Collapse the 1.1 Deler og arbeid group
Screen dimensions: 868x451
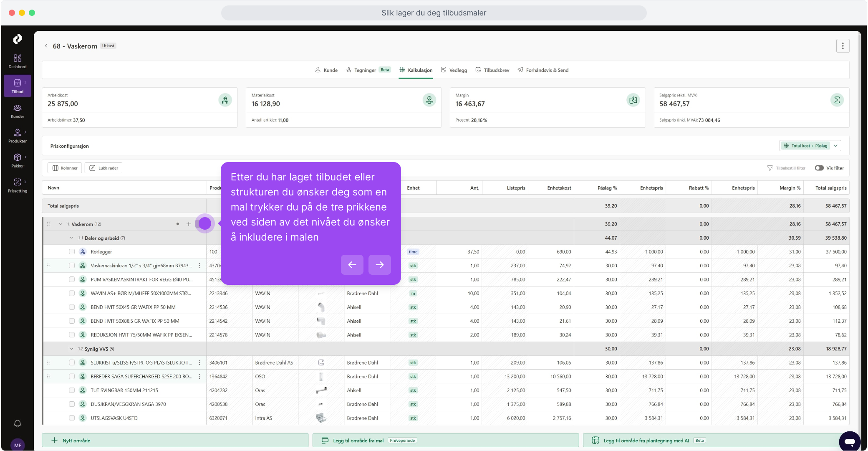[71, 238]
